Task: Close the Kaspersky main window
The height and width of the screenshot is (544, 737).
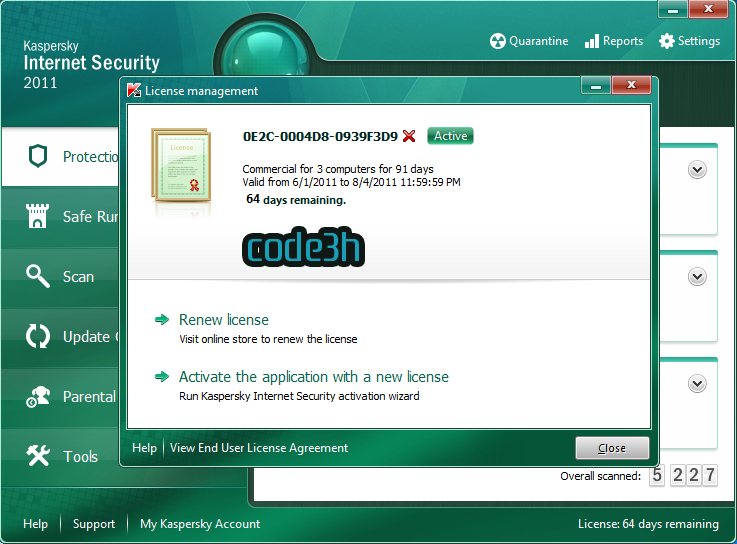Action: click(708, 9)
